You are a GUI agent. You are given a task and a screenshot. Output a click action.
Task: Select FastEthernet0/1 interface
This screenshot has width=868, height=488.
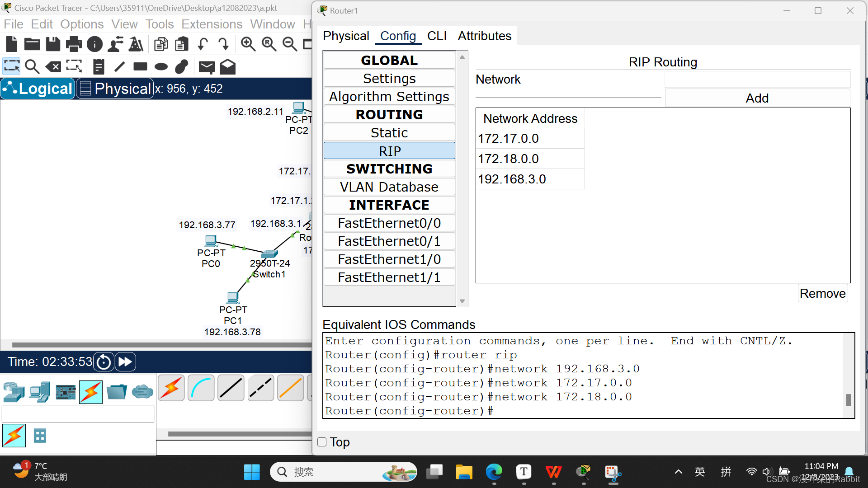[389, 241]
